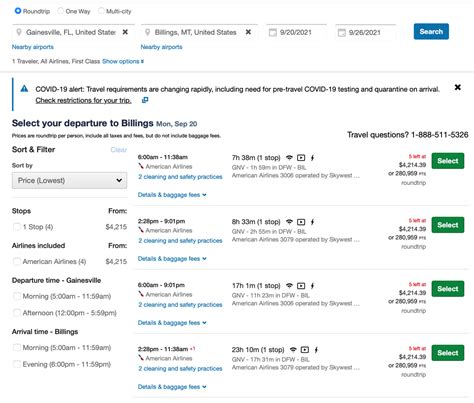Check Evening arrival time in Billings
Image resolution: width=474 pixels, height=403 pixels.
[17, 364]
